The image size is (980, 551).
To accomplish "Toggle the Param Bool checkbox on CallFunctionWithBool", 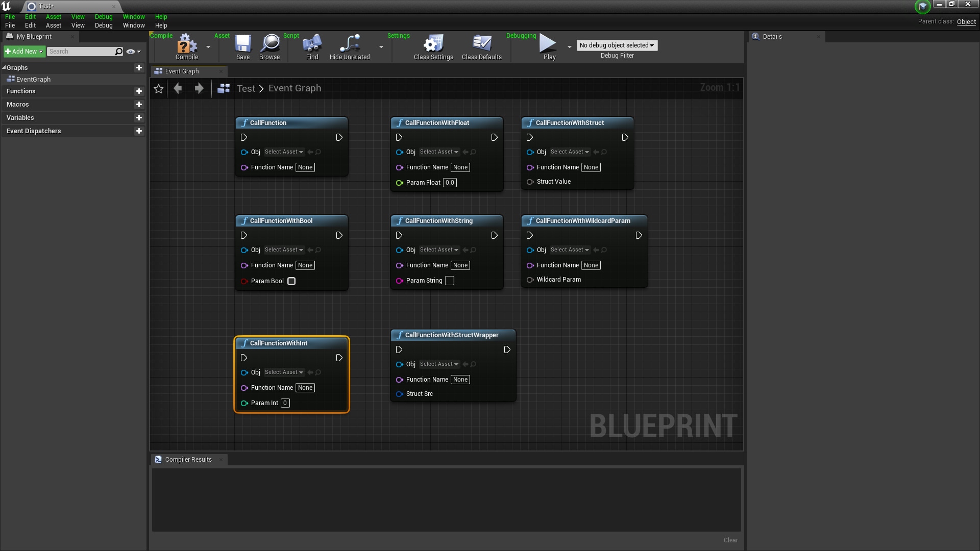I will click(291, 281).
